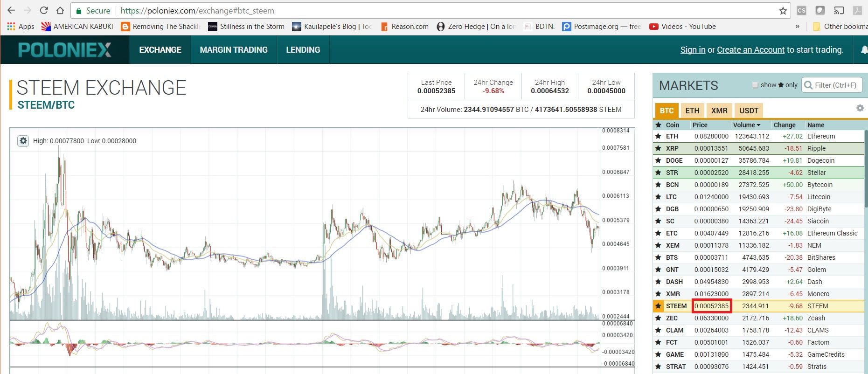This screenshot has height=374, width=868.
Task: Open AMERICAN KABUKI bookmark
Action: [77, 27]
